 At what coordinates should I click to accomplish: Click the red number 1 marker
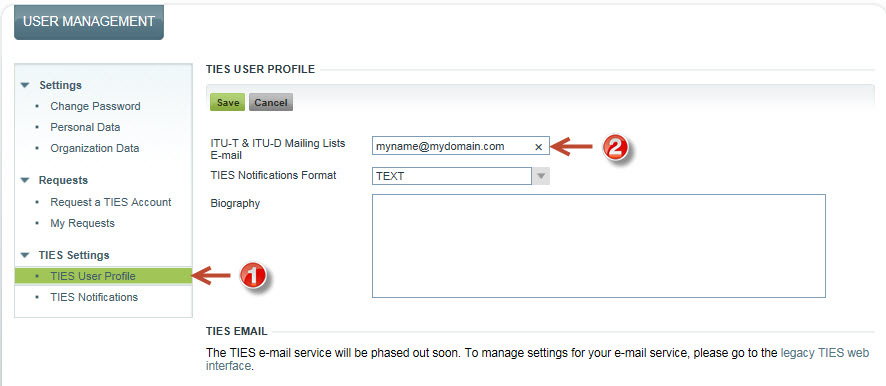click(253, 276)
